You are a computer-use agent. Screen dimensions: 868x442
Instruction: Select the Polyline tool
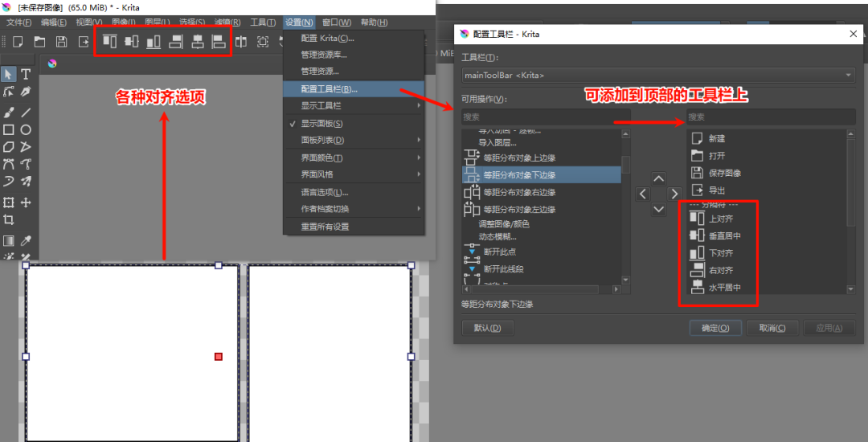(x=26, y=146)
